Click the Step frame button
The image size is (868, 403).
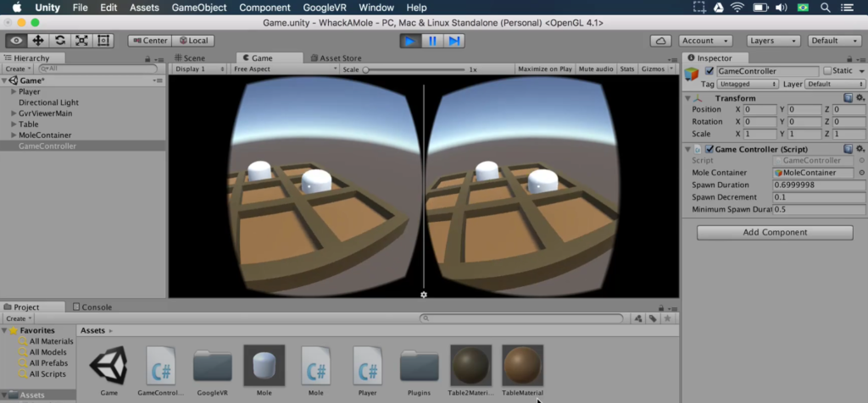tap(454, 41)
